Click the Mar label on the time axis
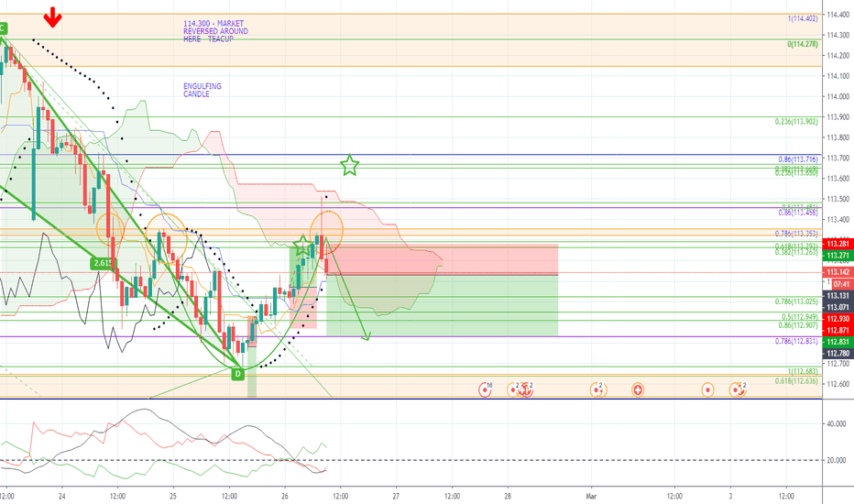854x504 pixels. [x=591, y=496]
